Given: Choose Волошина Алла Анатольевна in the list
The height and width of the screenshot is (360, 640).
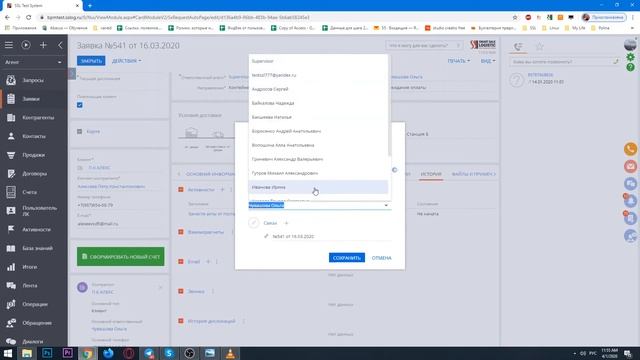Looking at the screenshot, I should (x=318, y=145).
